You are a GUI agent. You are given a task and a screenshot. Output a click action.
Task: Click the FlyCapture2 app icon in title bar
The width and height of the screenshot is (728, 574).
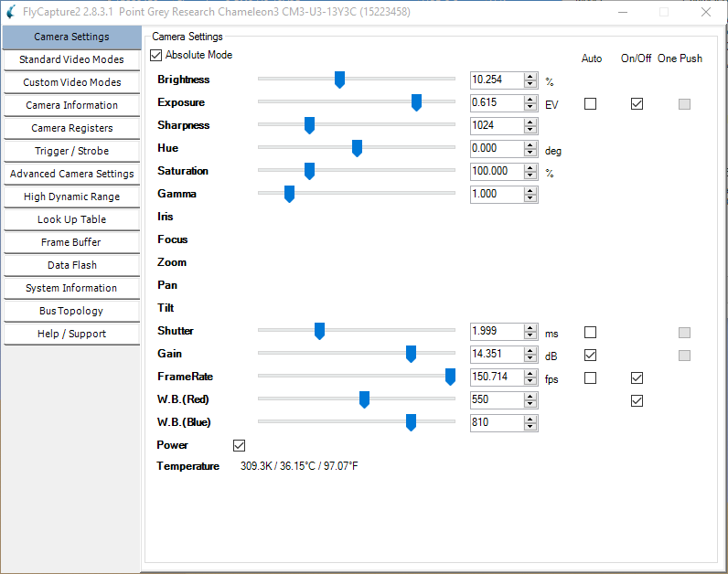coord(11,12)
